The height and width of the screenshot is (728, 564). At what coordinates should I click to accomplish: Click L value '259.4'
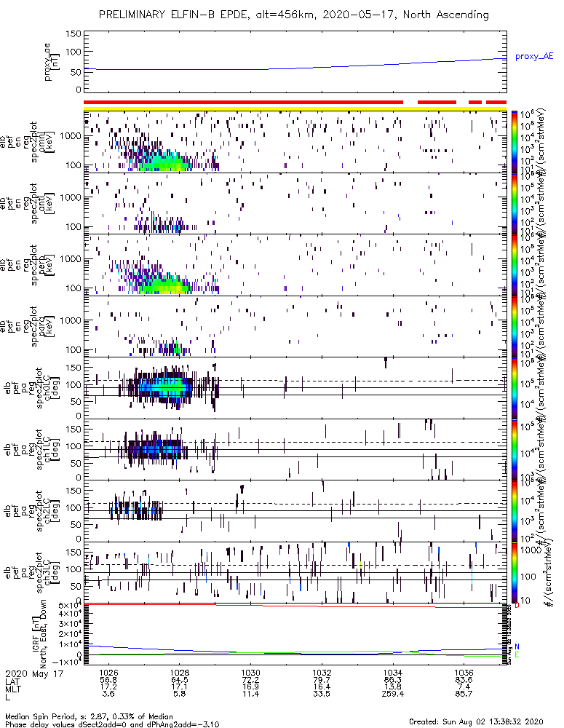pyautogui.click(x=393, y=694)
